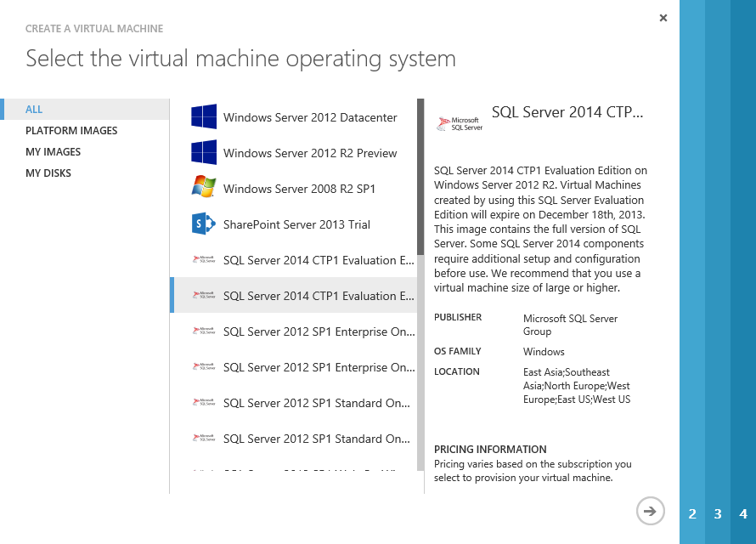756x544 pixels.
Task: Choose the upper SQL Server 2012 SP1 Standard row
Action: point(293,402)
